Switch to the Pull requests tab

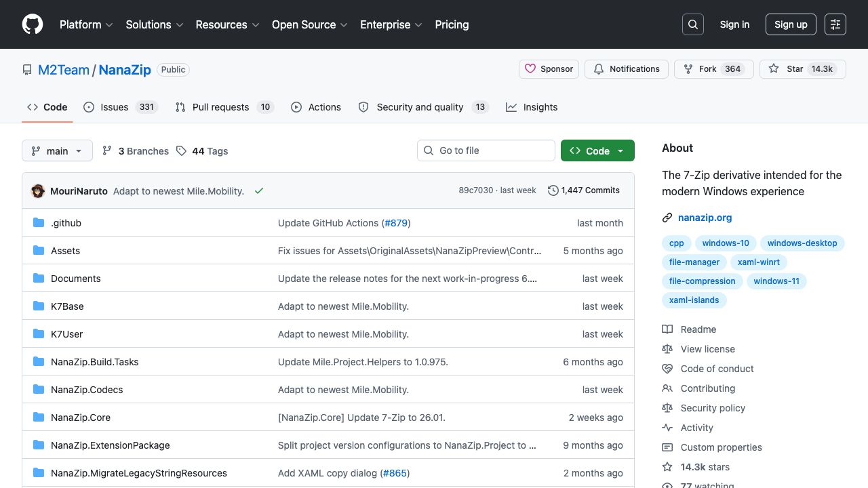tap(224, 107)
